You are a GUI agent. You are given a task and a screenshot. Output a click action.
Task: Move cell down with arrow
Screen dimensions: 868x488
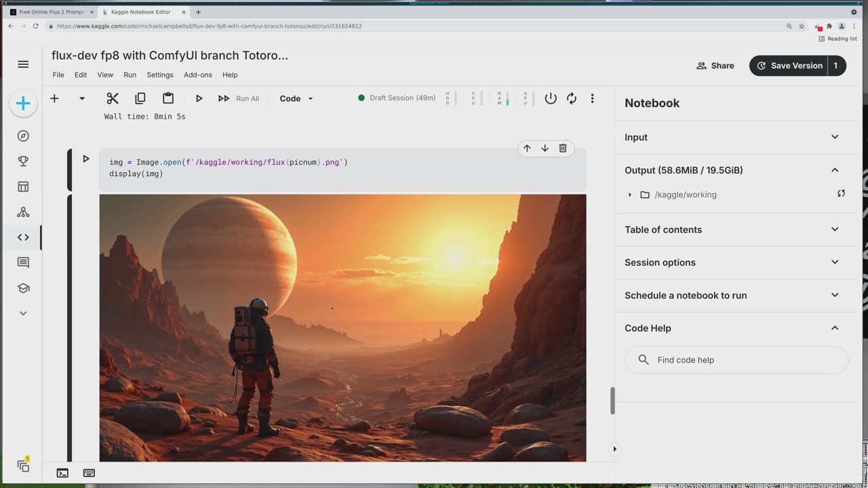pyautogui.click(x=545, y=148)
